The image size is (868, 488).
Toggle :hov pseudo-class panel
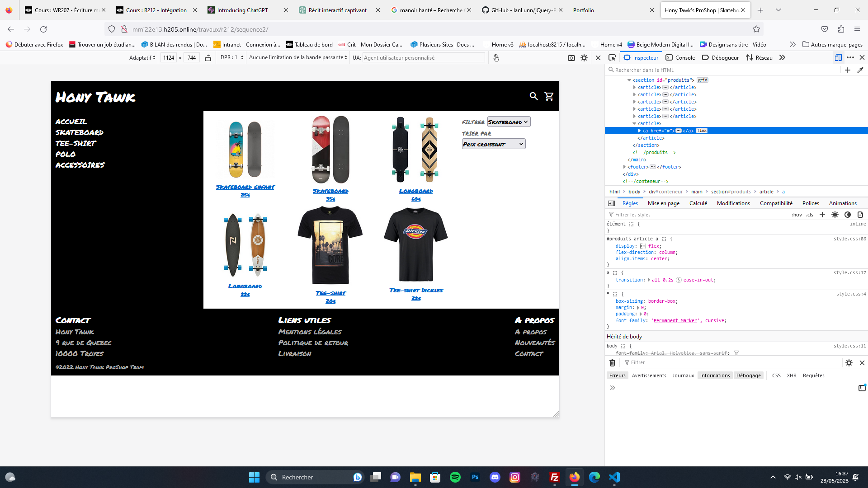[797, 215]
